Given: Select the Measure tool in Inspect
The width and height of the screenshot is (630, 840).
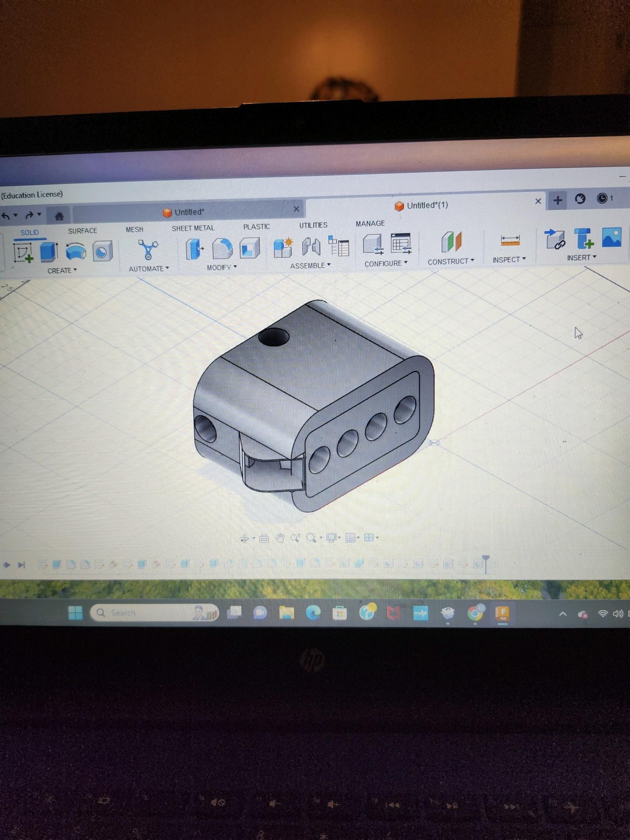Looking at the screenshot, I should click(510, 240).
